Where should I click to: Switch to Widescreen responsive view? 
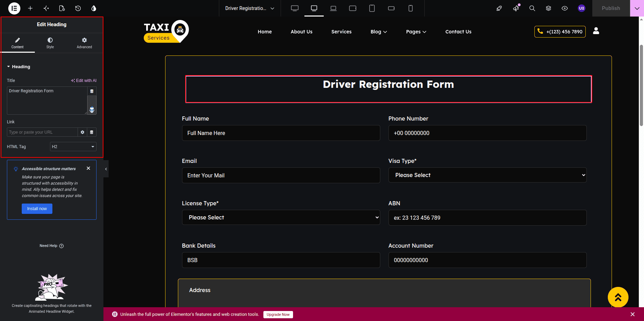pos(295,8)
